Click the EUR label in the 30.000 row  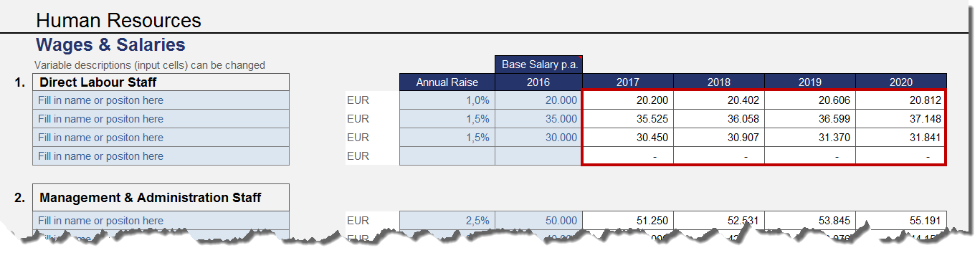358,138
